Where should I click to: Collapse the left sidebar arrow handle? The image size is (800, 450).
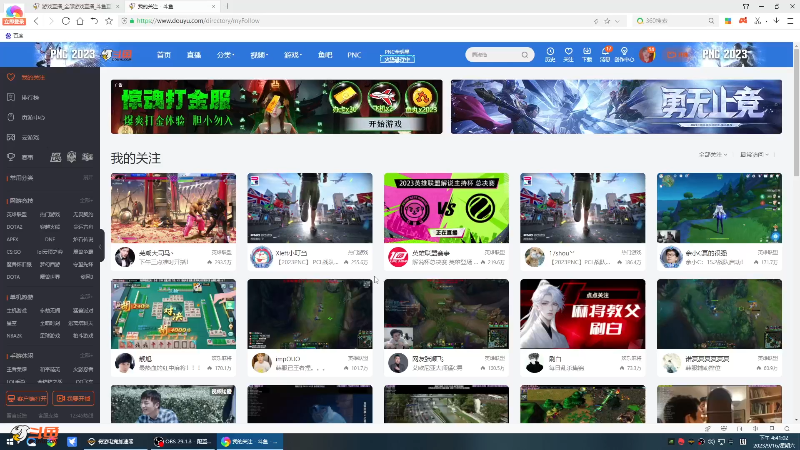point(101,246)
